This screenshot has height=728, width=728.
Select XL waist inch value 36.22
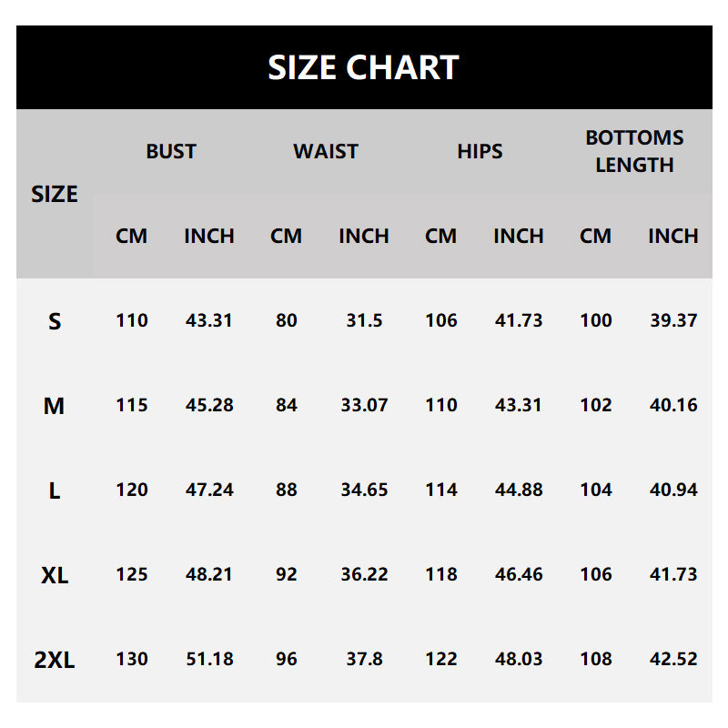point(364,574)
